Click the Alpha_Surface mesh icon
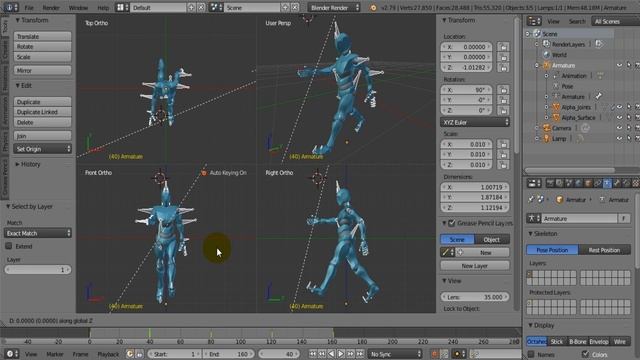640x360 pixels. click(x=556, y=118)
